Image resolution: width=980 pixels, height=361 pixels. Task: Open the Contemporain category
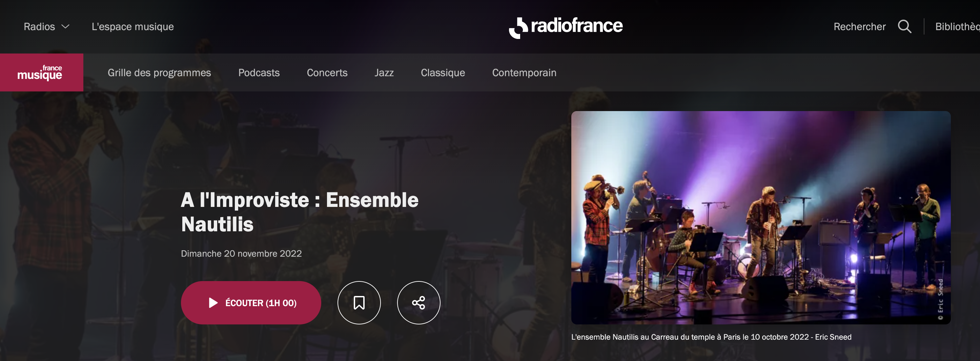(524, 72)
